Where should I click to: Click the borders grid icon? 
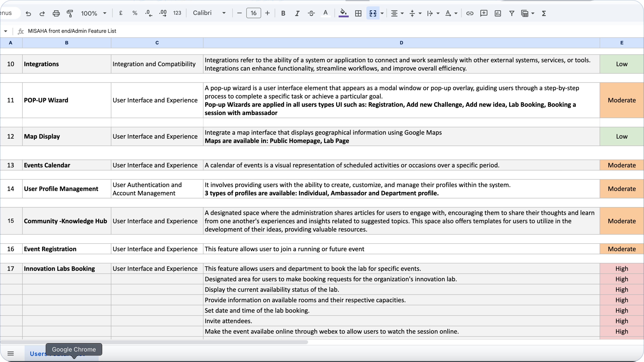[358, 13]
